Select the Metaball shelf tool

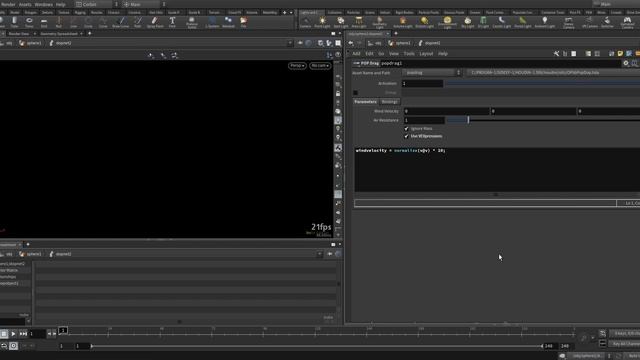(228, 22)
